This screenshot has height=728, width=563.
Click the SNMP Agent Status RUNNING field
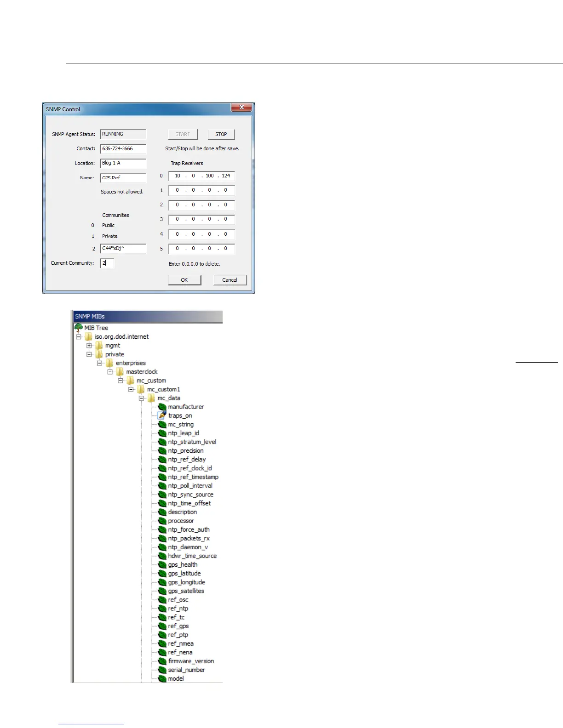123,134
